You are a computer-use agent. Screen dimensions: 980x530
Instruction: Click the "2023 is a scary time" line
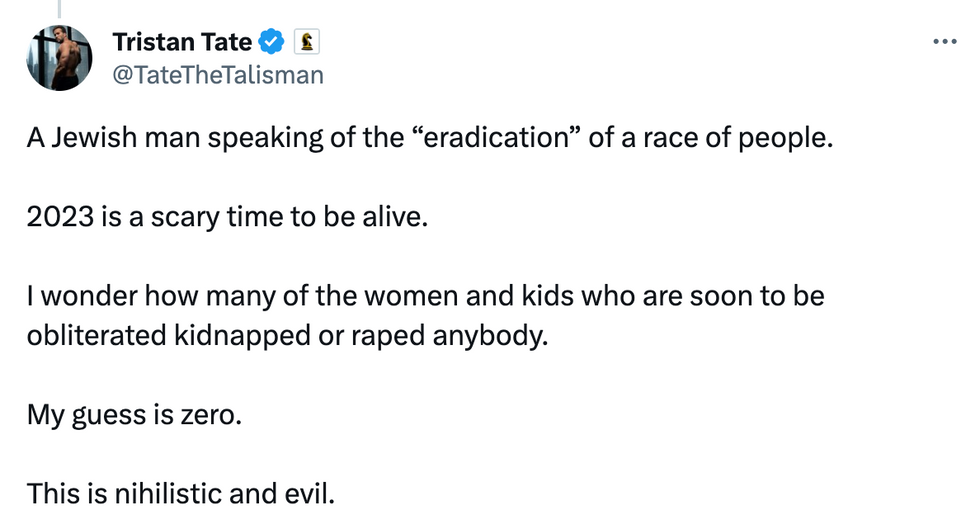click(226, 217)
